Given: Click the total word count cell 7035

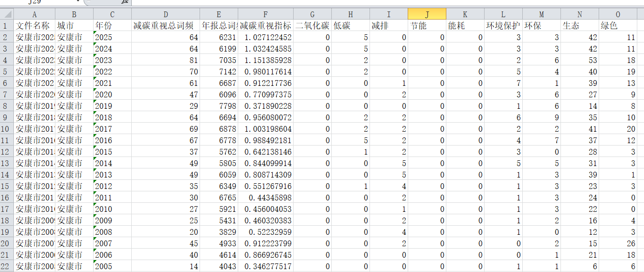Looking at the screenshot, I should click(x=219, y=60).
